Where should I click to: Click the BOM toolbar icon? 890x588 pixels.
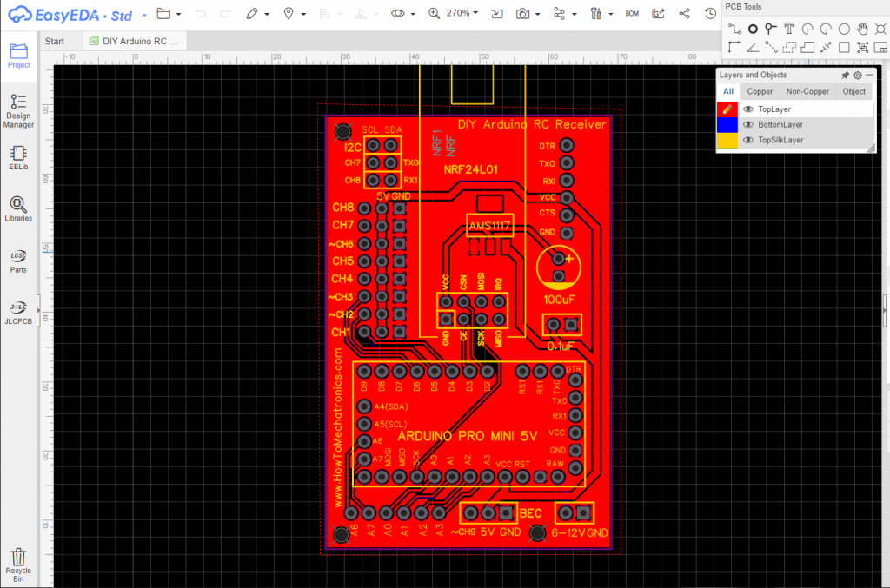point(632,13)
